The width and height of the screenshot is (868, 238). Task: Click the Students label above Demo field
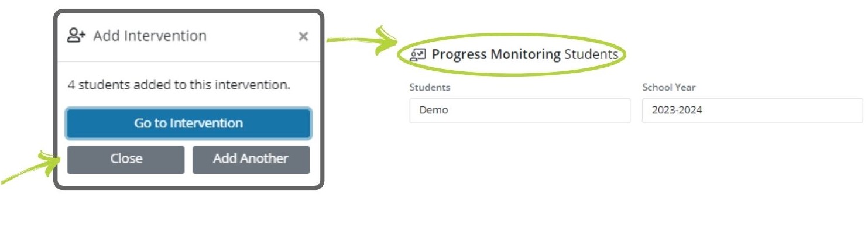pyautogui.click(x=430, y=88)
